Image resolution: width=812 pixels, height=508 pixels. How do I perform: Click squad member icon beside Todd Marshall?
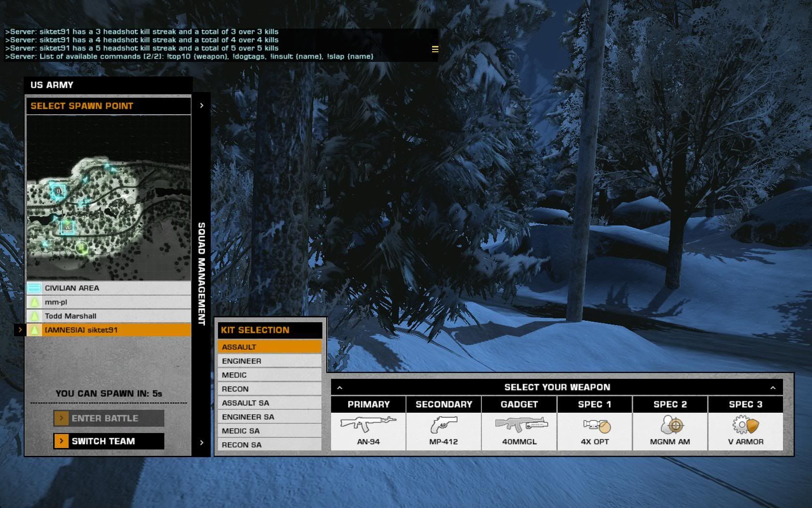coord(34,316)
